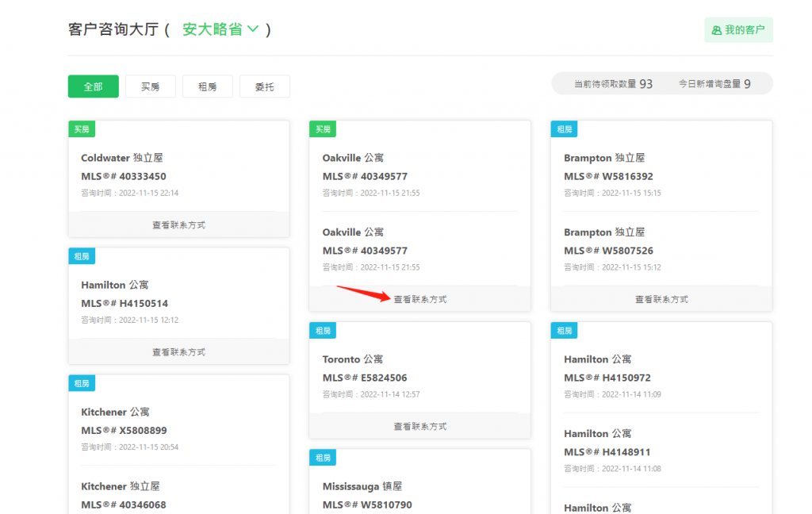
Task: Click 查看联系方式 under Oakville 公寓 card
Action: coord(420,299)
